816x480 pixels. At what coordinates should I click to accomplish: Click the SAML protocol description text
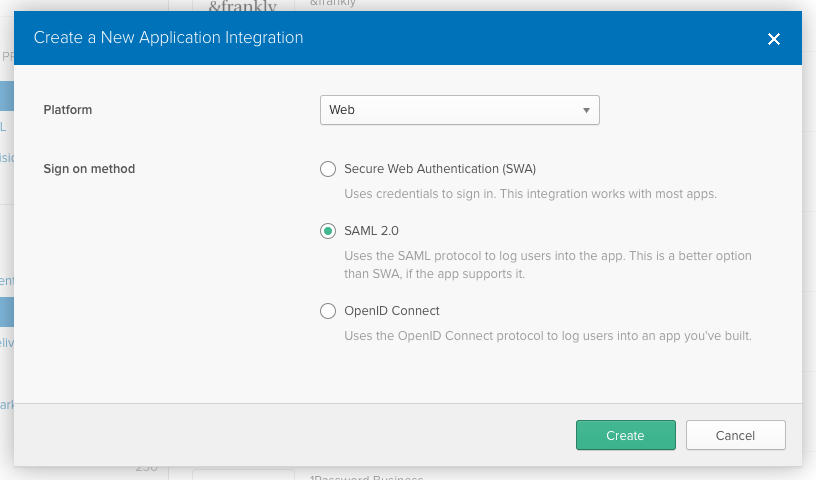pyautogui.click(x=547, y=264)
